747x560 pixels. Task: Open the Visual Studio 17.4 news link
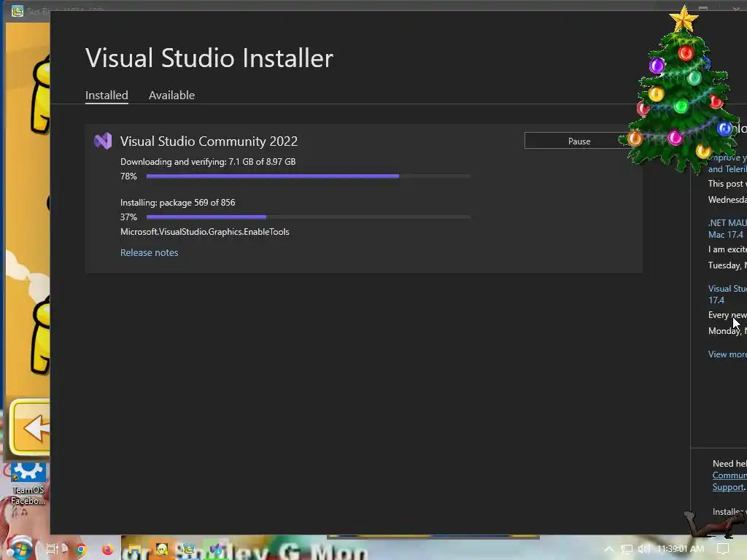727,295
